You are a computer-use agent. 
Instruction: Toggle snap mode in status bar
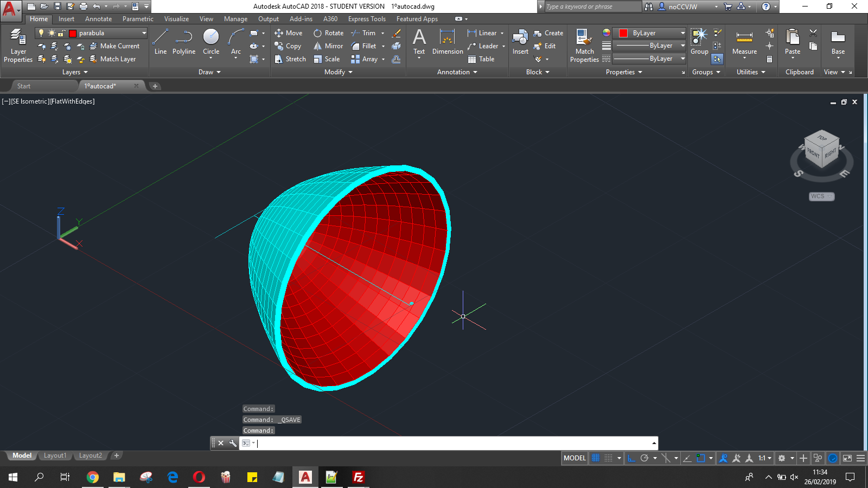(x=609, y=458)
